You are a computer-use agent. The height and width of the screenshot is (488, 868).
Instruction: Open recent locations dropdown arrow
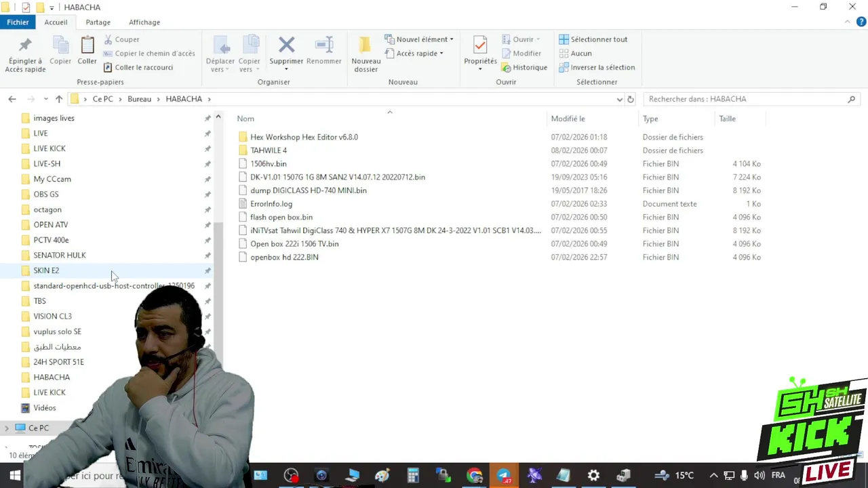45,99
